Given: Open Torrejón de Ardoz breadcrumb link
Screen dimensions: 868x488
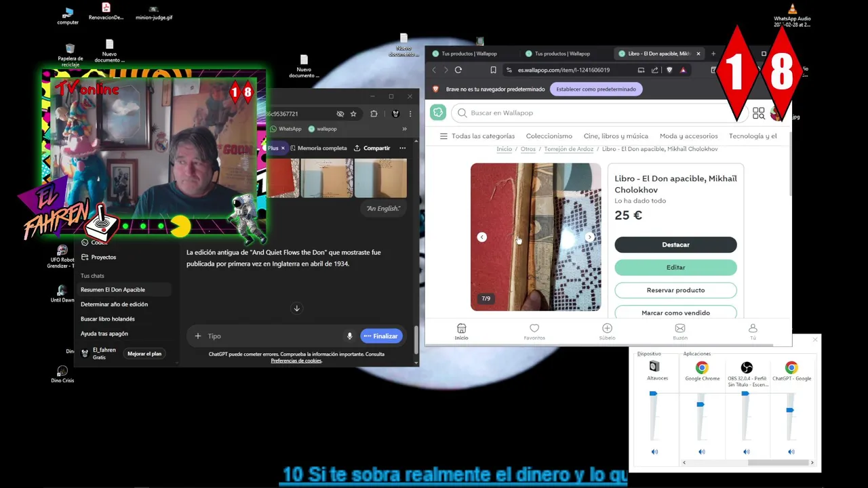Looking at the screenshot, I should coord(568,149).
